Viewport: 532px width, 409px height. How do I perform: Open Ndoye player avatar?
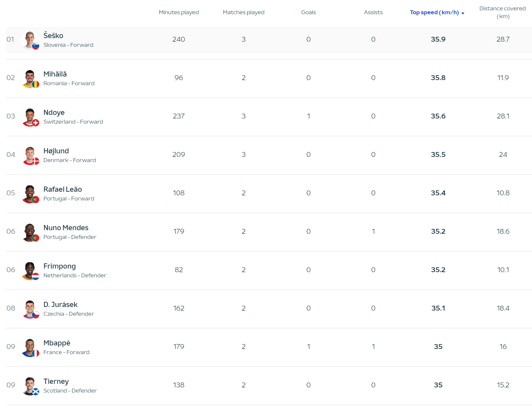click(x=30, y=117)
